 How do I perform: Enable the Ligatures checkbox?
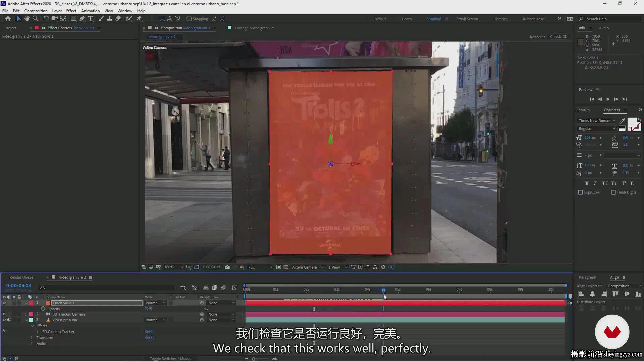581,192
